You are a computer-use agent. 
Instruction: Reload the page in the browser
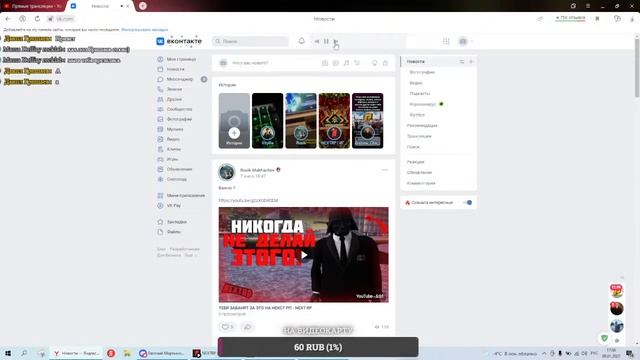pyautogui.click(x=37, y=19)
